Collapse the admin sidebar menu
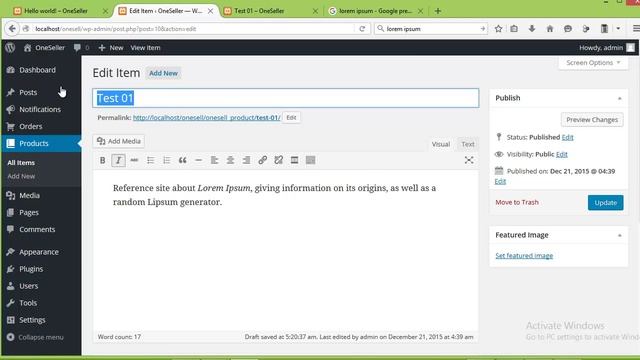Image resolution: width=640 pixels, height=360 pixels. coord(35,337)
